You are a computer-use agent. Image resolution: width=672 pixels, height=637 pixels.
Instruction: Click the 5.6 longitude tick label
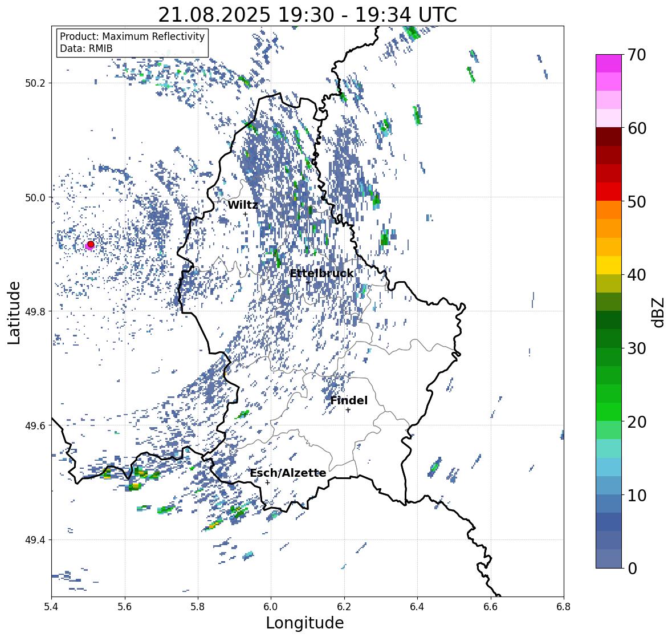coord(125,607)
